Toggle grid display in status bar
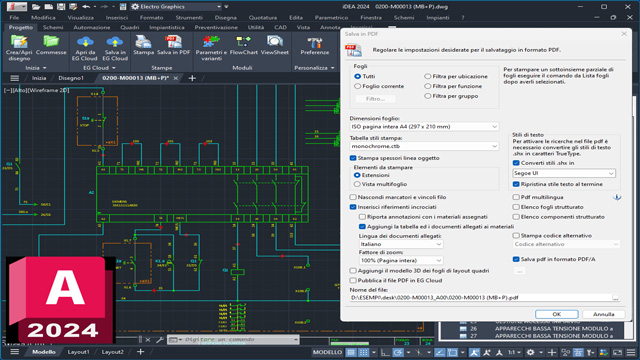 pos(351,352)
